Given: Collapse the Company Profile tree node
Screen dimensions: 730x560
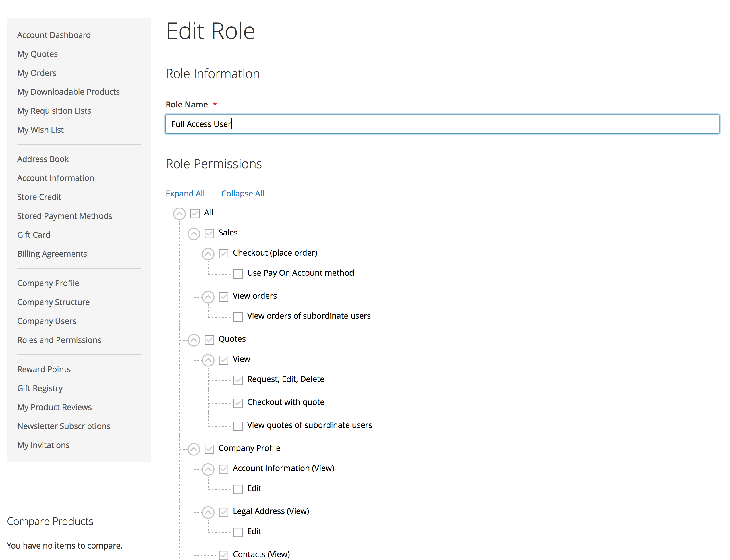Looking at the screenshot, I should [194, 449].
